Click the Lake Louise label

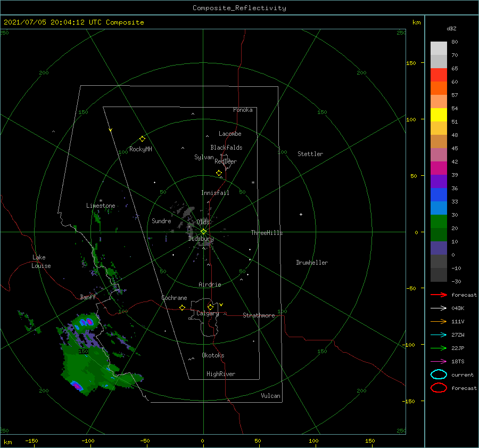pyautogui.click(x=41, y=262)
